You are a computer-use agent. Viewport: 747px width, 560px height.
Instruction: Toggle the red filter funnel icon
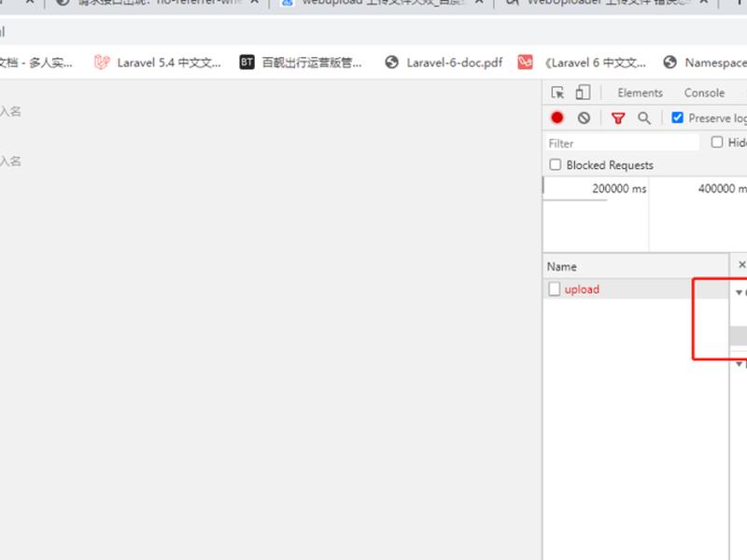coord(618,119)
